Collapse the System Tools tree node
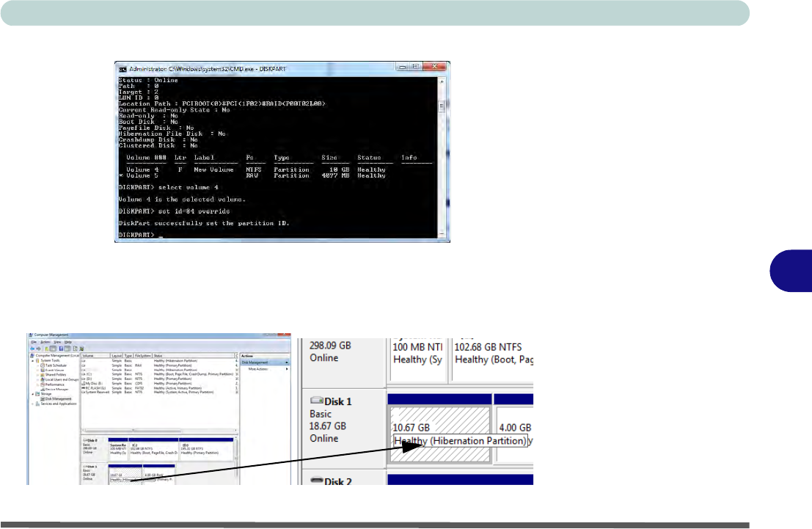This screenshot has height=529, width=812. point(32,360)
